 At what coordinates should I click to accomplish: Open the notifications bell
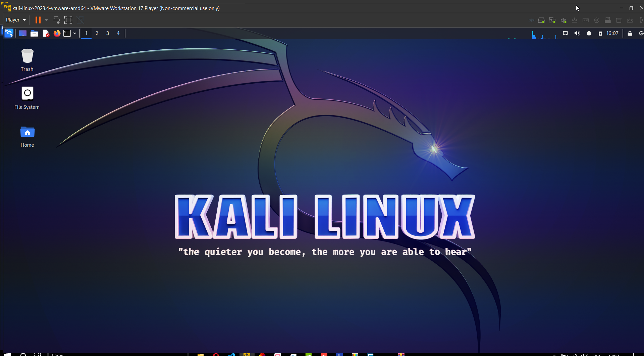coord(589,33)
